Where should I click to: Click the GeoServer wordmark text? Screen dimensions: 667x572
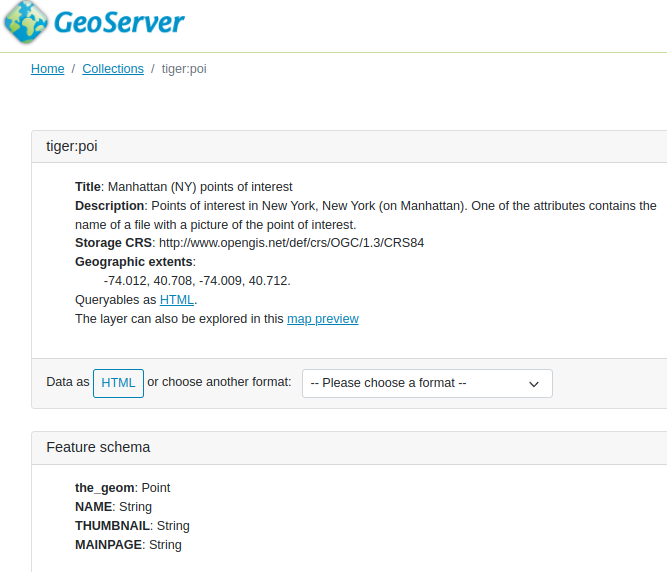click(120, 22)
